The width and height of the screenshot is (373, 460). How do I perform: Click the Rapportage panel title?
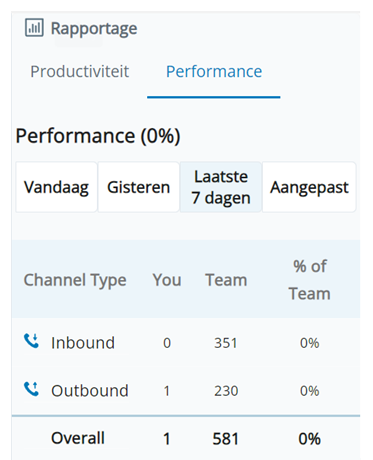tap(94, 28)
